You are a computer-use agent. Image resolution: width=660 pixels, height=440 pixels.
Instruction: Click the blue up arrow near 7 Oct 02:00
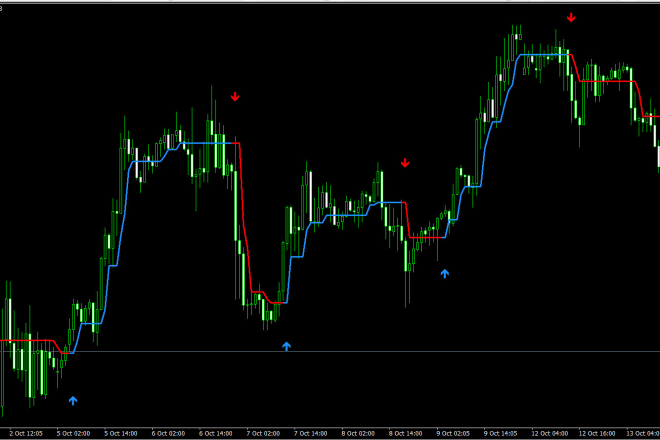coord(286,346)
